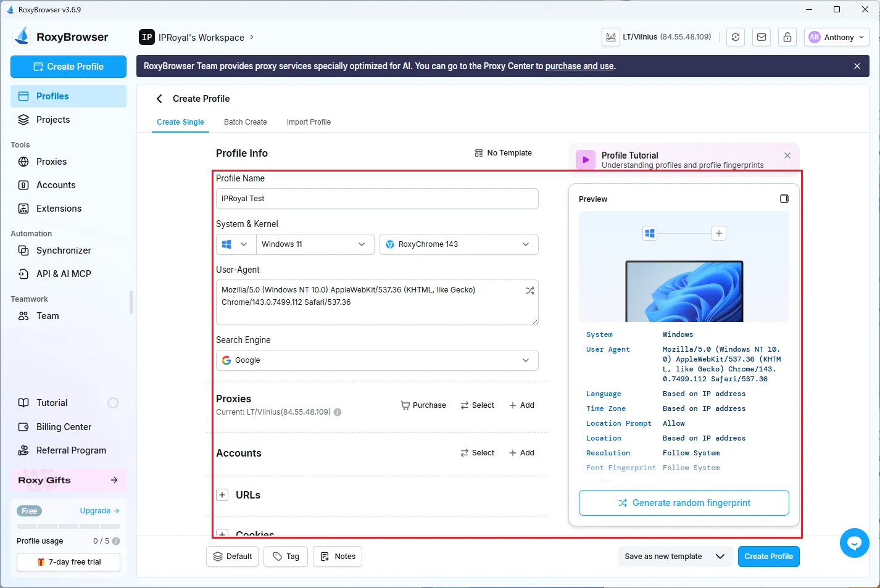Image resolution: width=880 pixels, height=588 pixels.
Task: Play the Profile Tutorial video icon
Action: pos(586,160)
